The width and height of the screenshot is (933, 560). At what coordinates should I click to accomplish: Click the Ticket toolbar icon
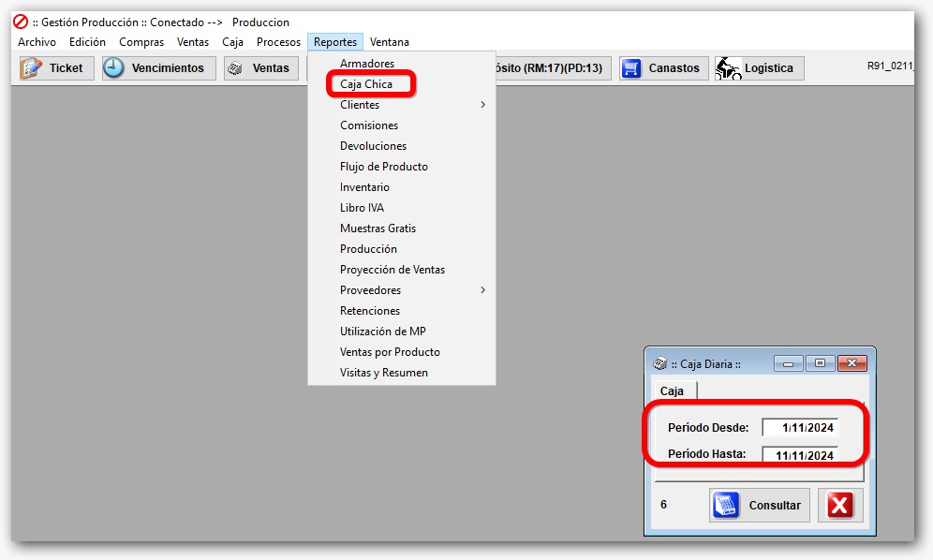[x=32, y=68]
